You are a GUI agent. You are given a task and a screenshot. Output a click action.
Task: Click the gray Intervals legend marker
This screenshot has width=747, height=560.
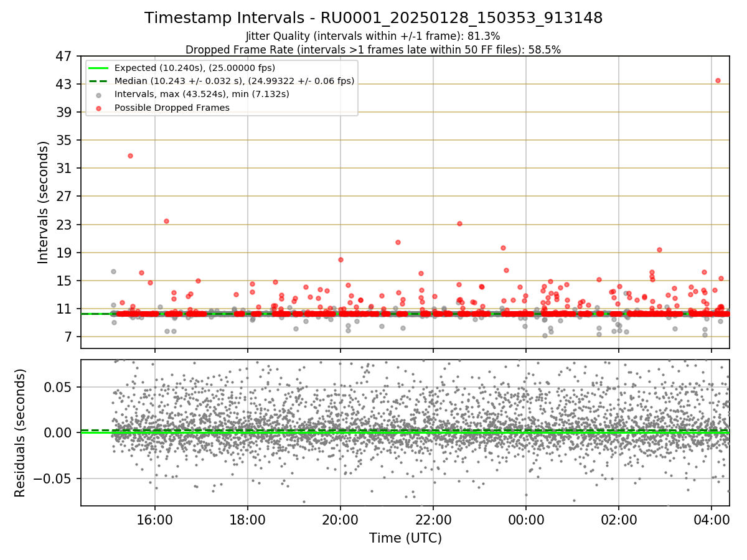click(x=99, y=95)
